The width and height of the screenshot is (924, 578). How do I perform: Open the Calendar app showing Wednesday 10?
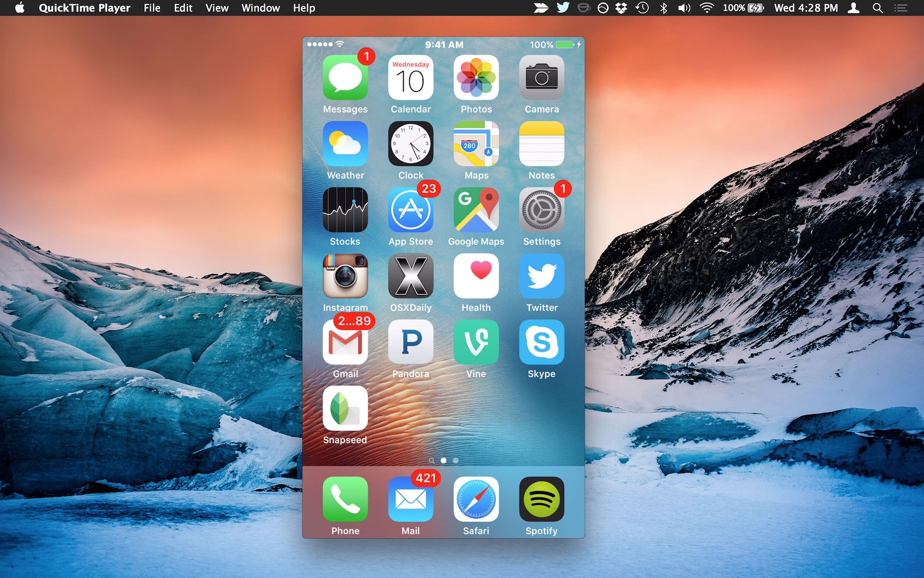click(411, 78)
